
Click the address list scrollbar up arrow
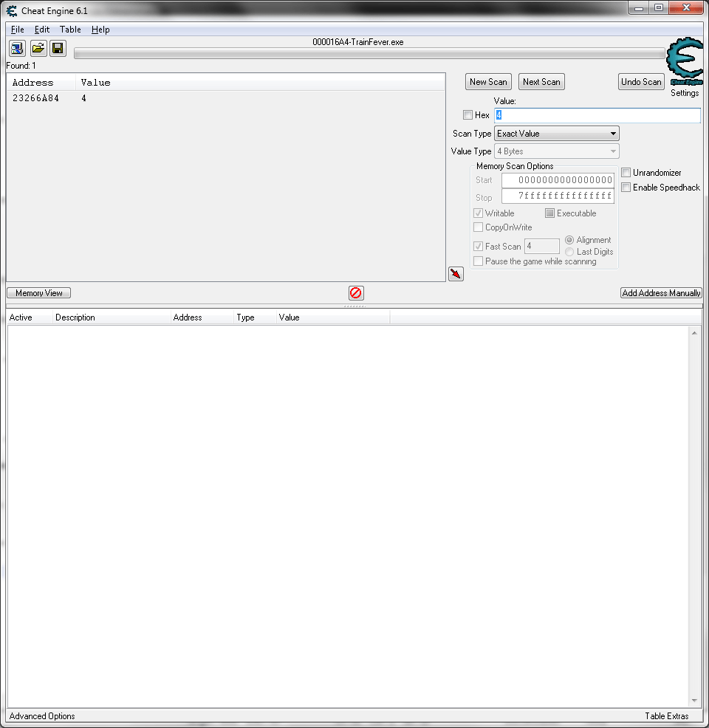tap(694, 333)
